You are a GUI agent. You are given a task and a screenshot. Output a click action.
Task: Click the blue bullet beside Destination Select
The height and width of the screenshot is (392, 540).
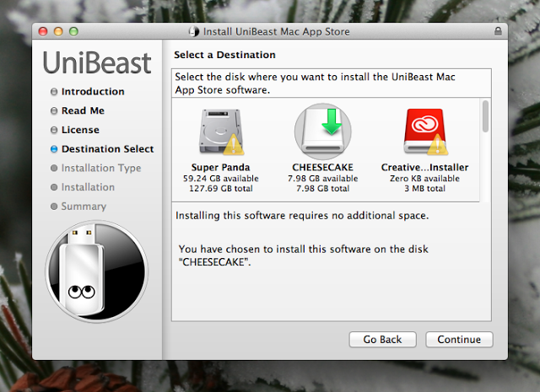pos(54,149)
